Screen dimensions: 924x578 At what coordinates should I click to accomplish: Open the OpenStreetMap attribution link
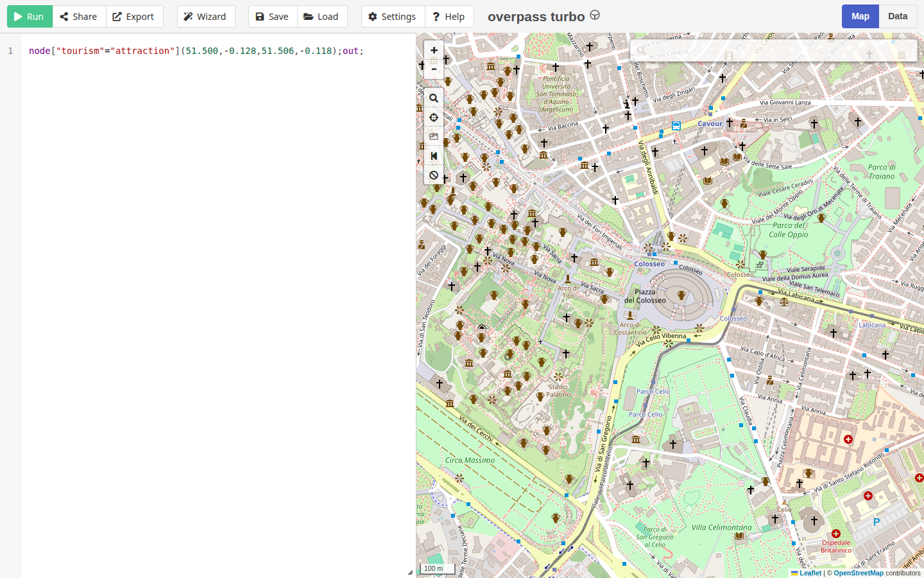tap(859, 573)
